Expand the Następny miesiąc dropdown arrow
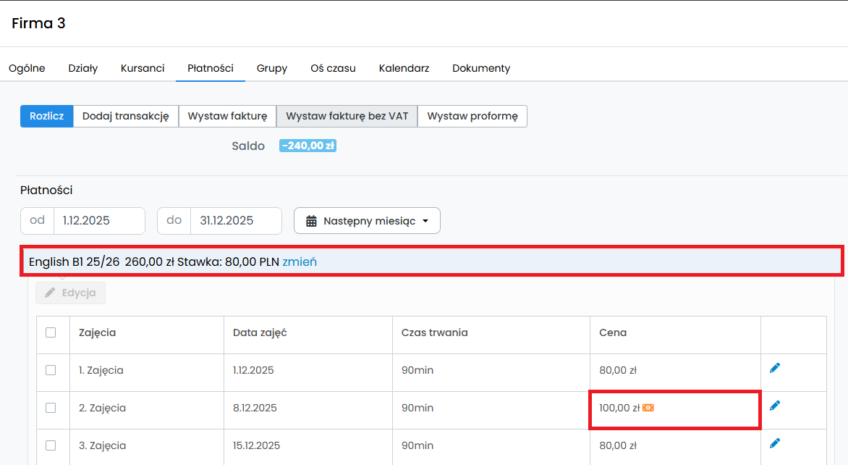The width and height of the screenshot is (848, 465). pyautogui.click(x=425, y=221)
